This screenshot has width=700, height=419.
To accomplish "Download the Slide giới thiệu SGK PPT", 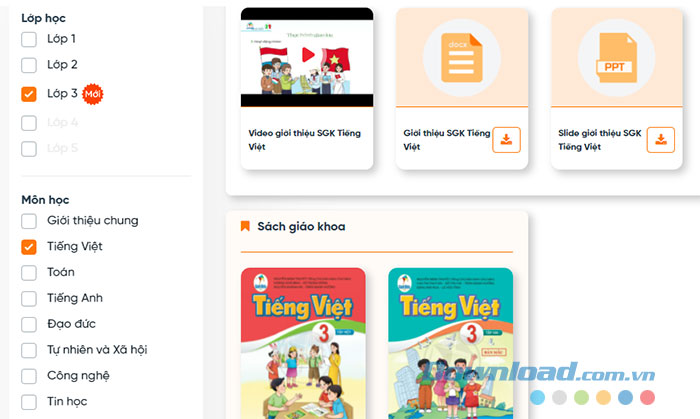I will pyautogui.click(x=661, y=140).
